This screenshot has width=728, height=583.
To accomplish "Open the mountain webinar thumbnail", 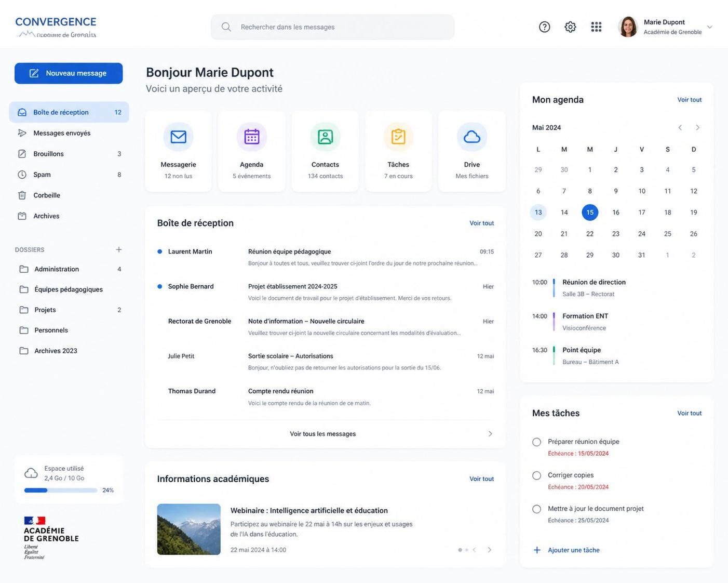I will click(x=189, y=529).
